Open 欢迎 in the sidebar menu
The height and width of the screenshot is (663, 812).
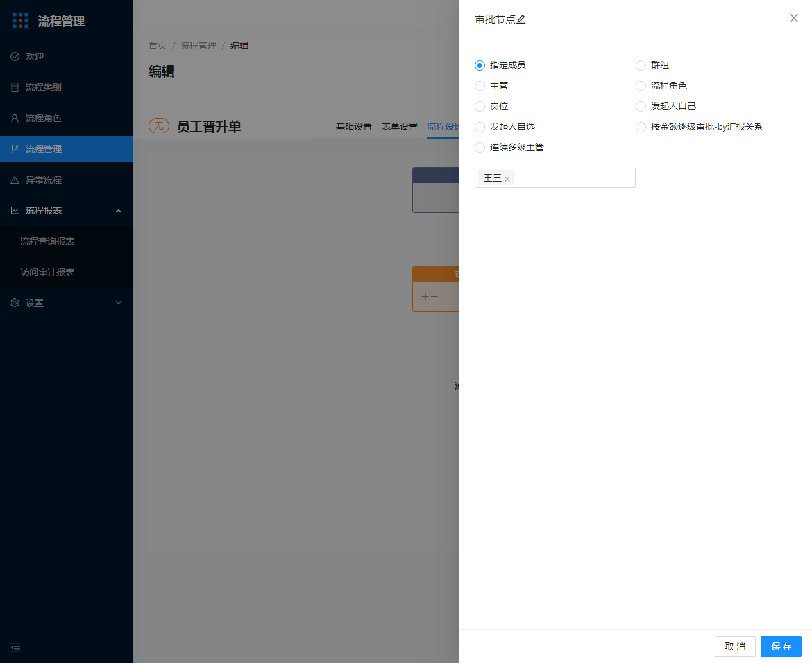tap(67, 56)
